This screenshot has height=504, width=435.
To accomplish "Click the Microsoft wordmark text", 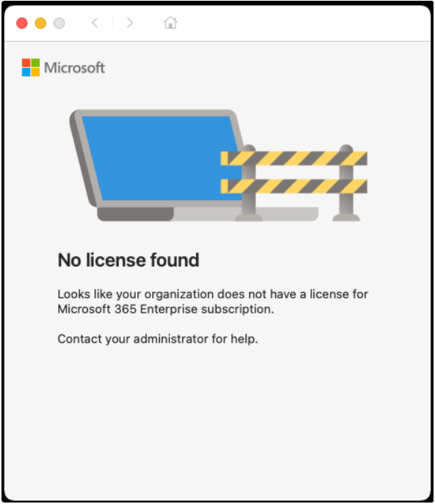I will (x=74, y=68).
